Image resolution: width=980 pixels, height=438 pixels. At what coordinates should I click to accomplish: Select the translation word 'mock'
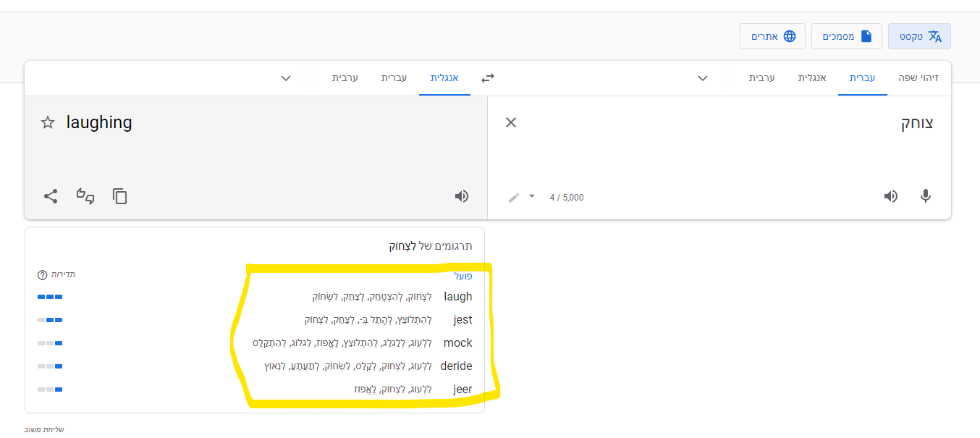coord(457,342)
